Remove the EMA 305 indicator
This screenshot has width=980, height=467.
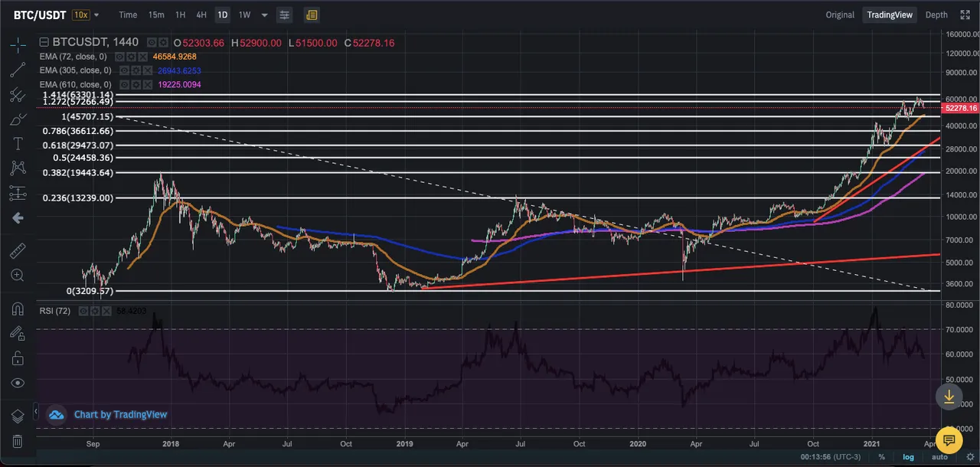pos(147,70)
